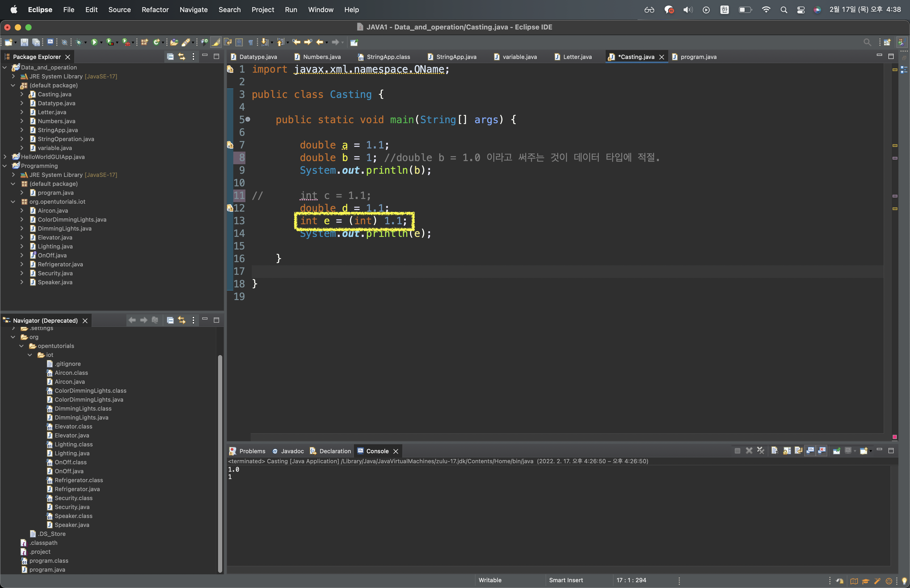Collapse the org.opentutorials.iot package

point(13,202)
